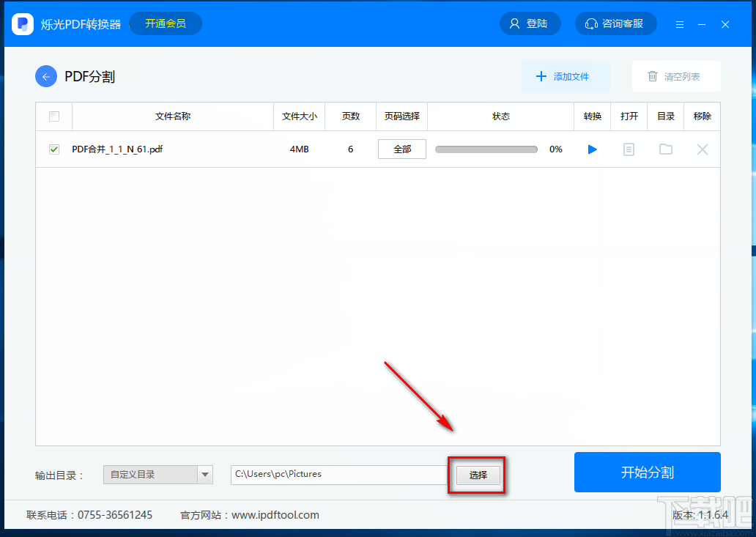Open the 自定义目录 output directory dropdown

[157, 475]
